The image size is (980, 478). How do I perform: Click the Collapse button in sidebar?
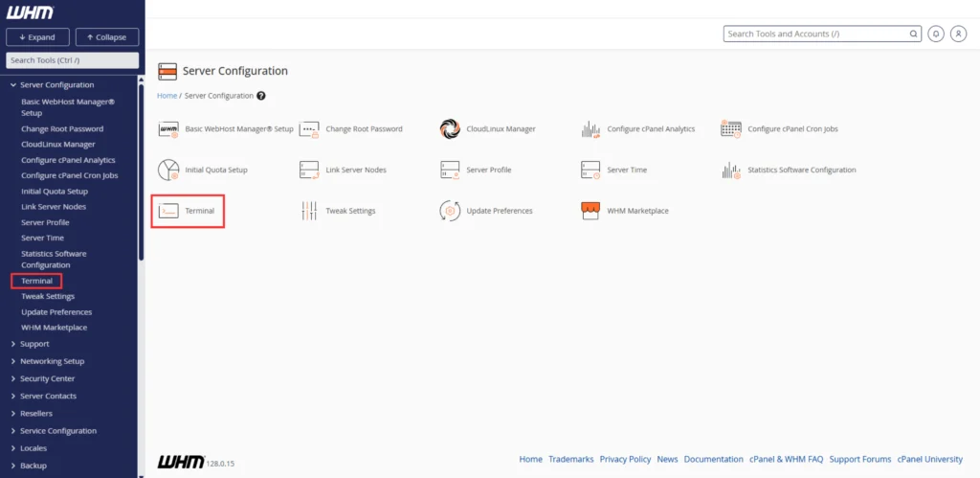point(107,37)
